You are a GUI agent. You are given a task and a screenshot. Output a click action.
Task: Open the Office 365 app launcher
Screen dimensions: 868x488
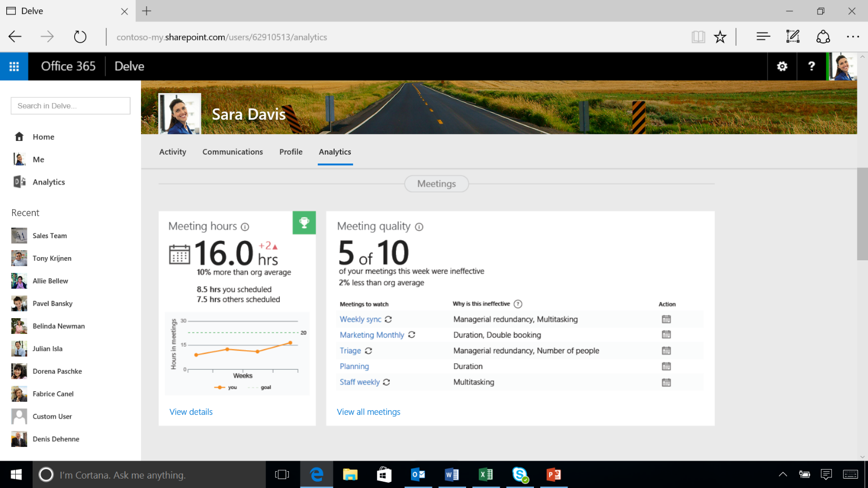pos(14,66)
